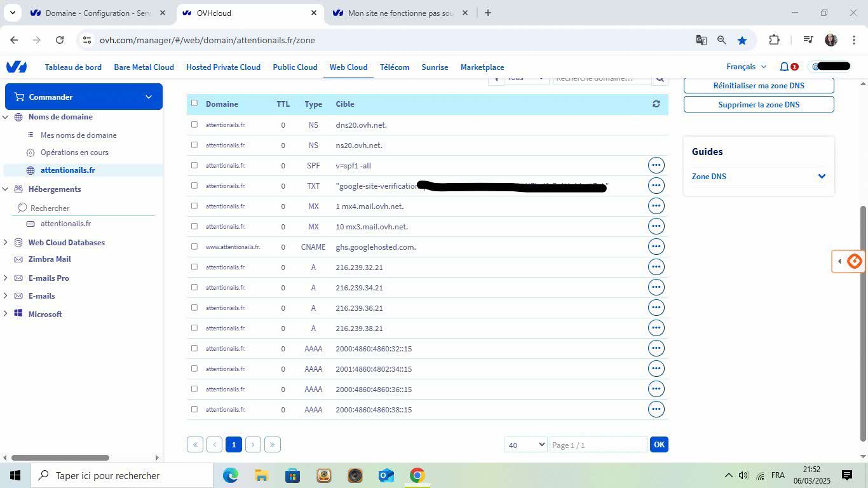Select all records via header checkbox

(x=194, y=103)
